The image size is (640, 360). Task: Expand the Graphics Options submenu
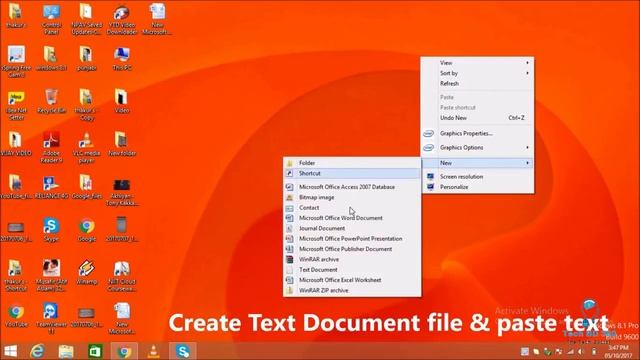tap(477, 147)
